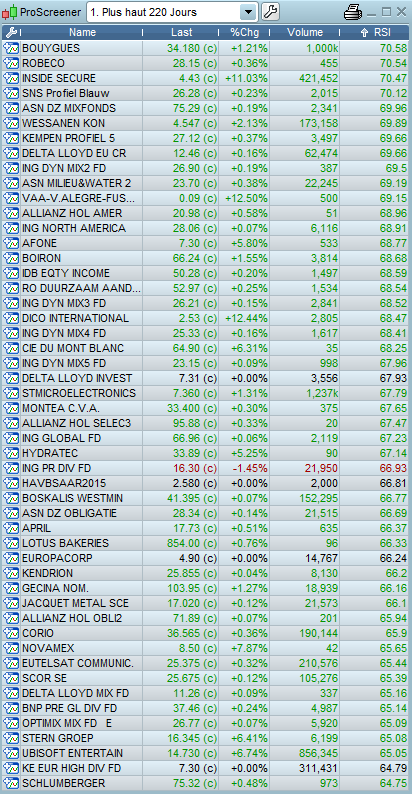
Task: Open chart icon for BOUYGUES
Action: click(x=11, y=49)
